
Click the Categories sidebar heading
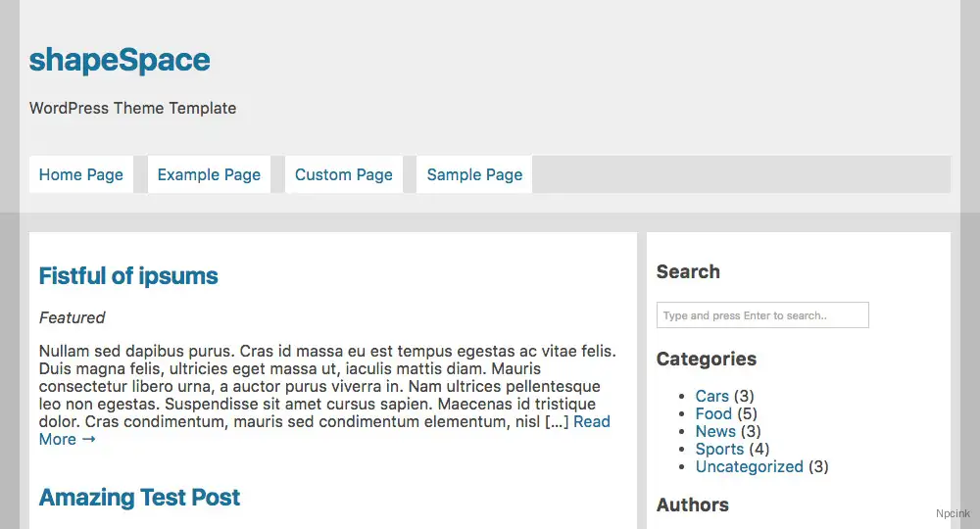[x=706, y=359]
